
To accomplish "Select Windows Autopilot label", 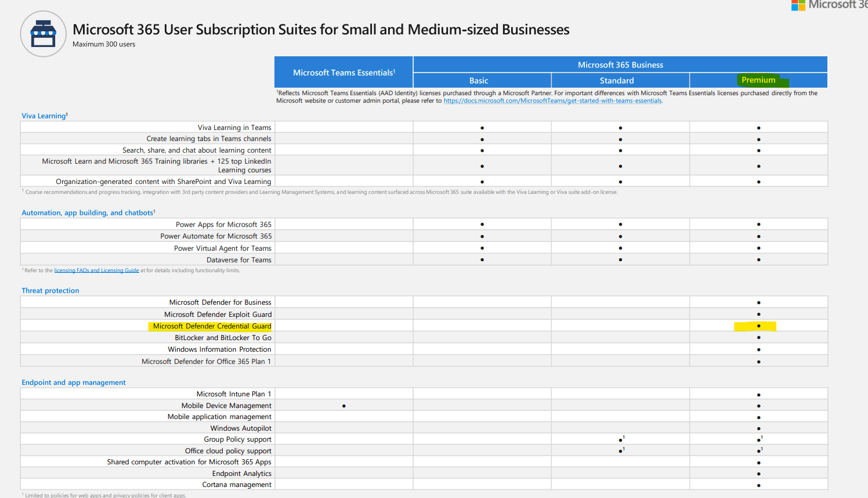I will [241, 428].
